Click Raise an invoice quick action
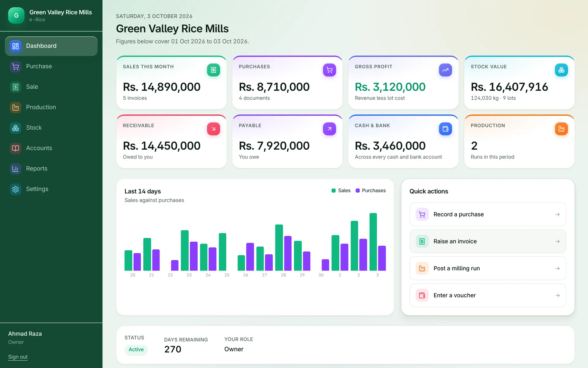Screen dimensions: 588x368 488,241
